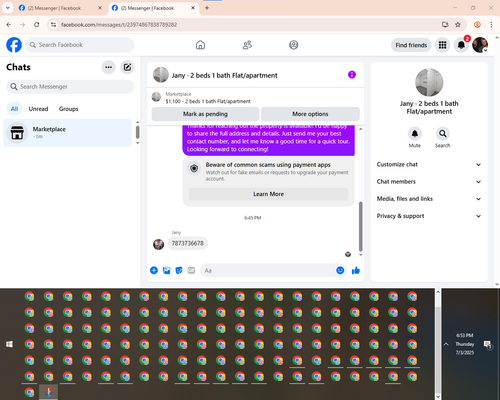Screen dimensions: 500x400
Task: Show hidden system tray icons
Action: coord(446,344)
